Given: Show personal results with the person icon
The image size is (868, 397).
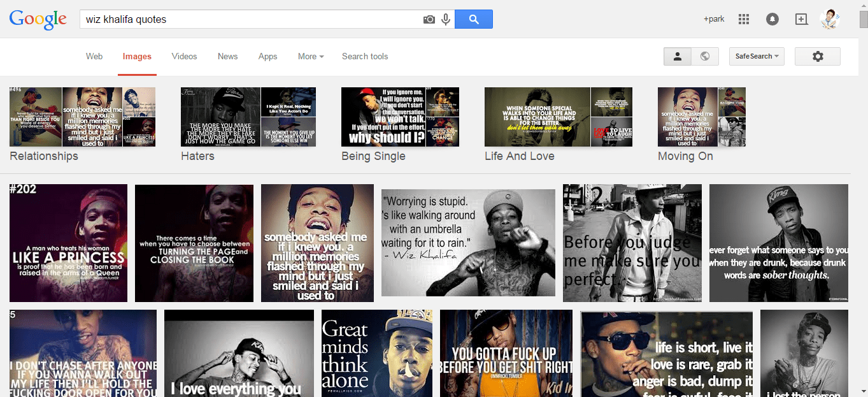Looking at the screenshot, I should click(x=678, y=56).
